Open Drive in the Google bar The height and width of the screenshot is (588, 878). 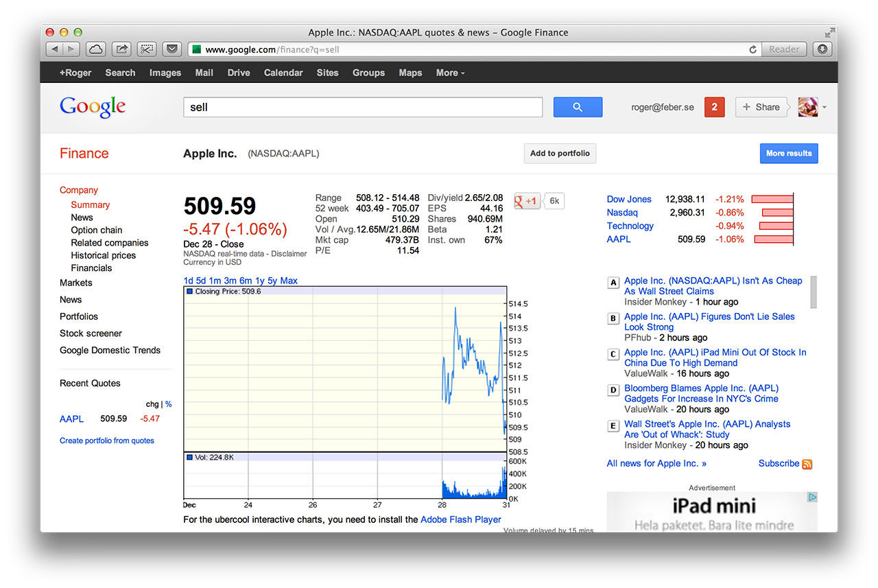click(x=239, y=73)
